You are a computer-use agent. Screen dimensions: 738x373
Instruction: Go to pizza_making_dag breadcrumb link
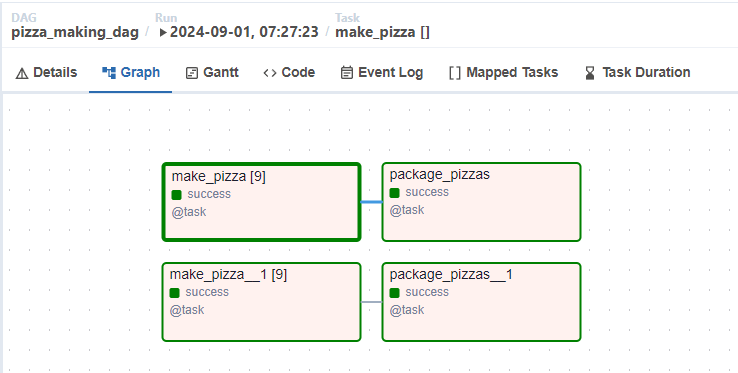point(75,32)
